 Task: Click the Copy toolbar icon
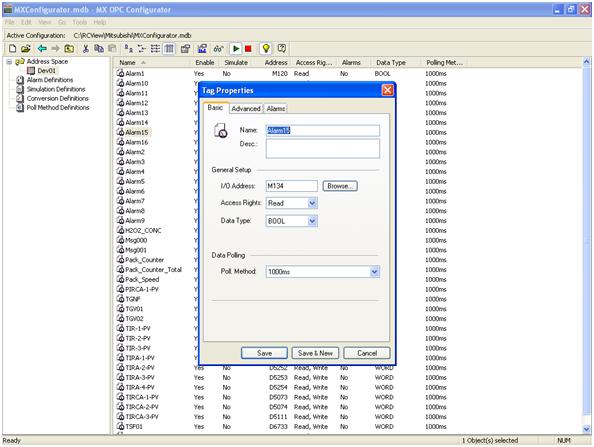pos(99,48)
